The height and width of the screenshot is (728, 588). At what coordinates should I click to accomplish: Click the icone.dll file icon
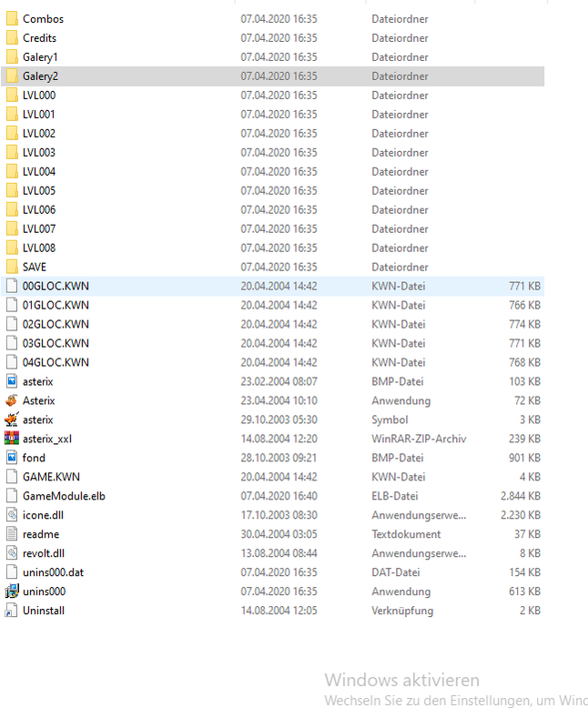(x=12, y=515)
